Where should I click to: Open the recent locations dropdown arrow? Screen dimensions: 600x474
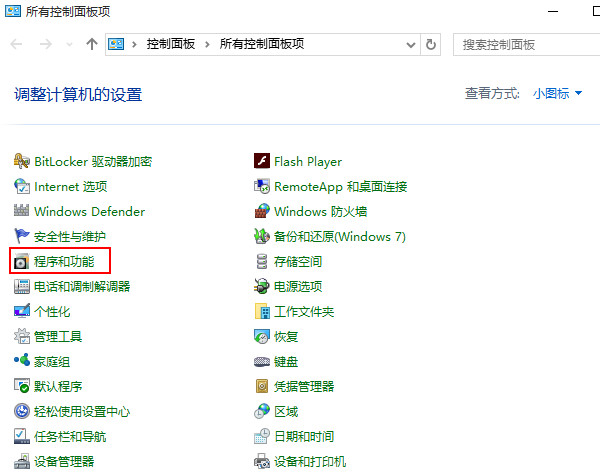69,45
